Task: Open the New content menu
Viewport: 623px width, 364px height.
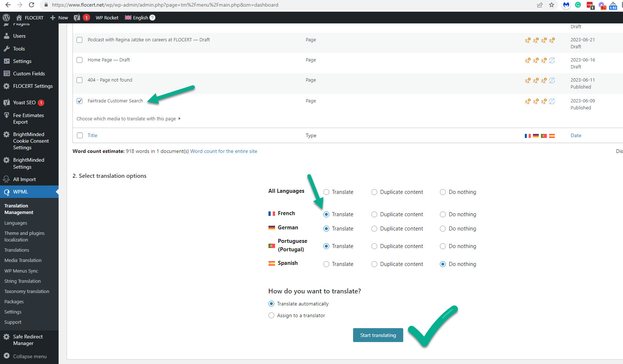Action: pyautogui.click(x=59, y=18)
